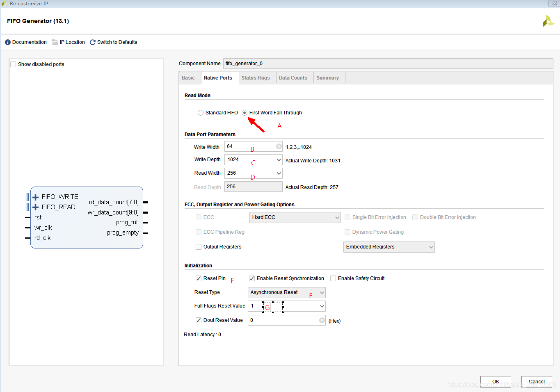
Task: Open Documentation link
Action: click(x=30, y=42)
